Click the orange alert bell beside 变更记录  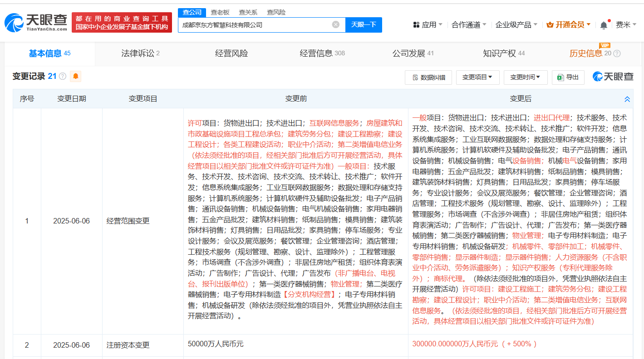coord(76,76)
